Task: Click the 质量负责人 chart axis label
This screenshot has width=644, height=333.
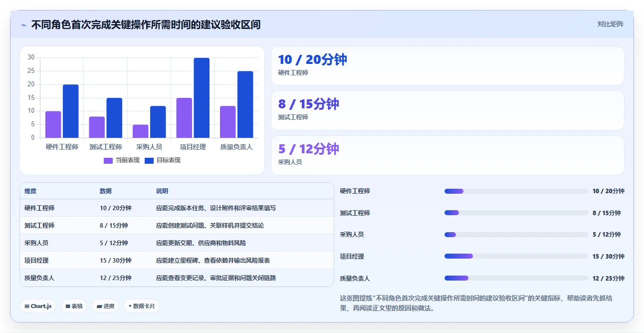Action: click(236, 147)
